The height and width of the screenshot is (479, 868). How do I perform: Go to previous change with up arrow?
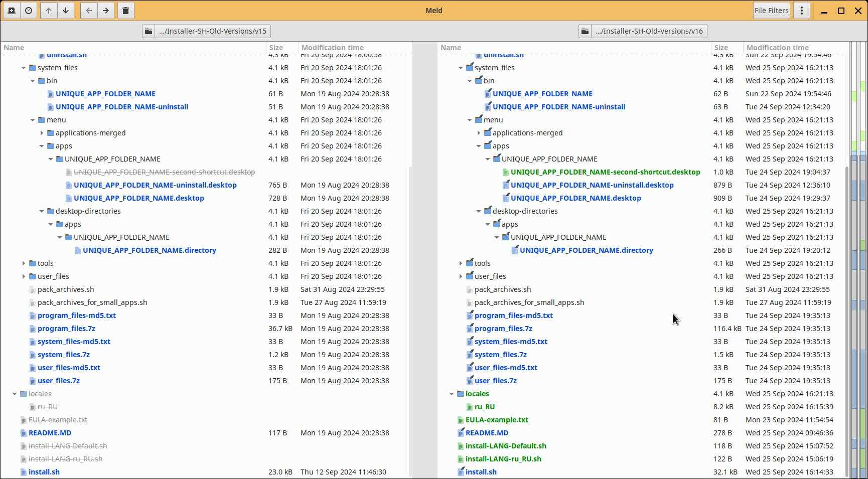pos(49,11)
